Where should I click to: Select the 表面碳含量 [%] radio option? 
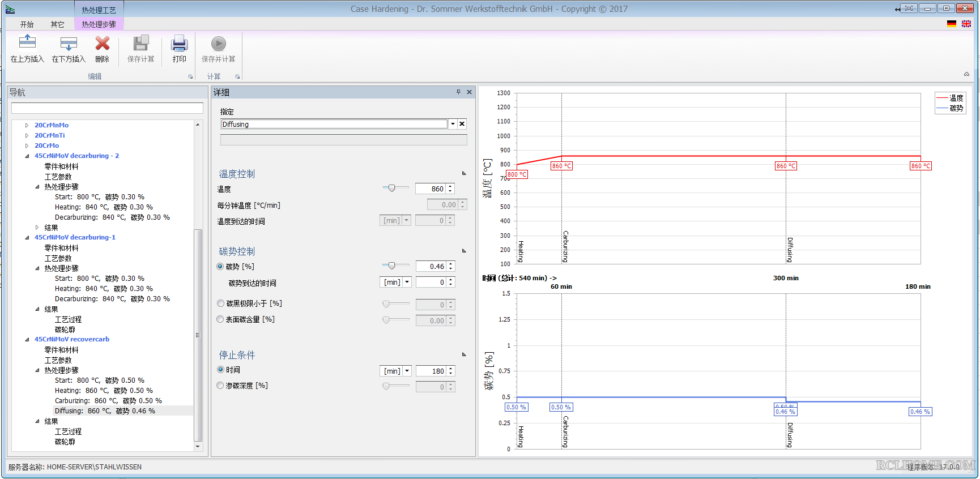(220, 319)
